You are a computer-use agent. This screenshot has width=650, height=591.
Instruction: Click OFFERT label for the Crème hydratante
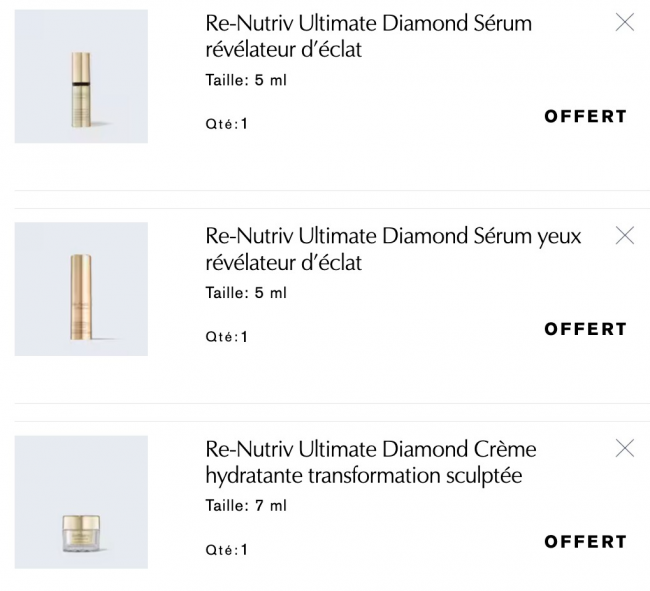[x=585, y=542]
